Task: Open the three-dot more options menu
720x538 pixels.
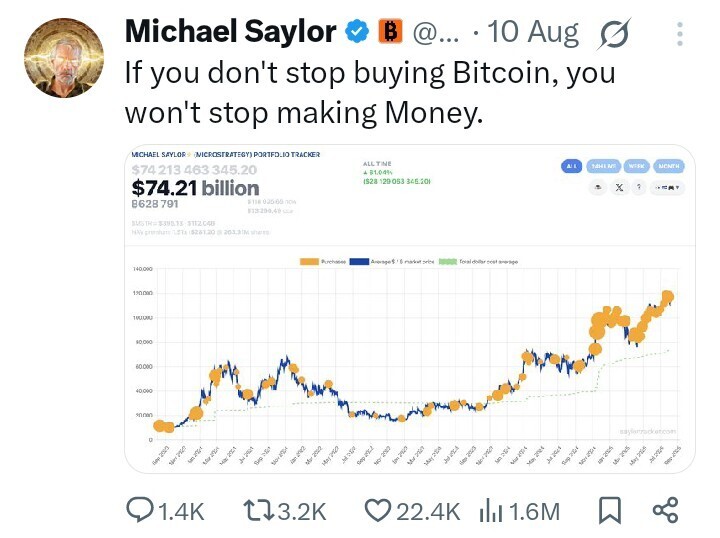Action: point(680,34)
